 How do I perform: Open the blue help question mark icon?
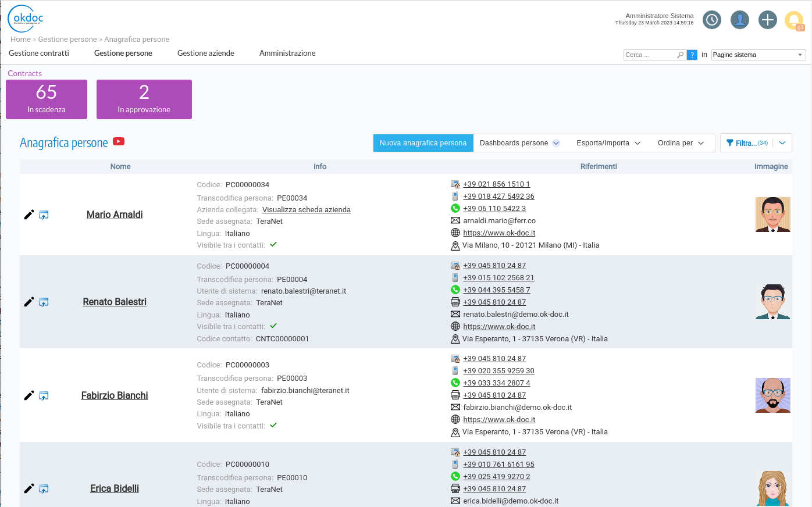(x=692, y=54)
